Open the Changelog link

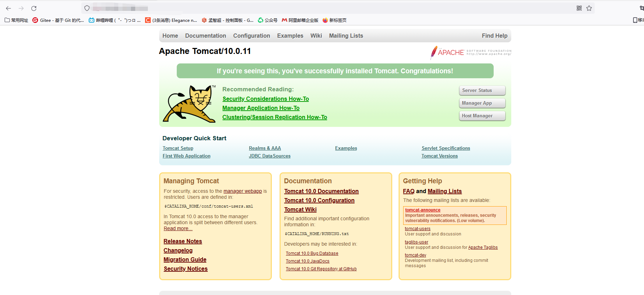click(178, 251)
